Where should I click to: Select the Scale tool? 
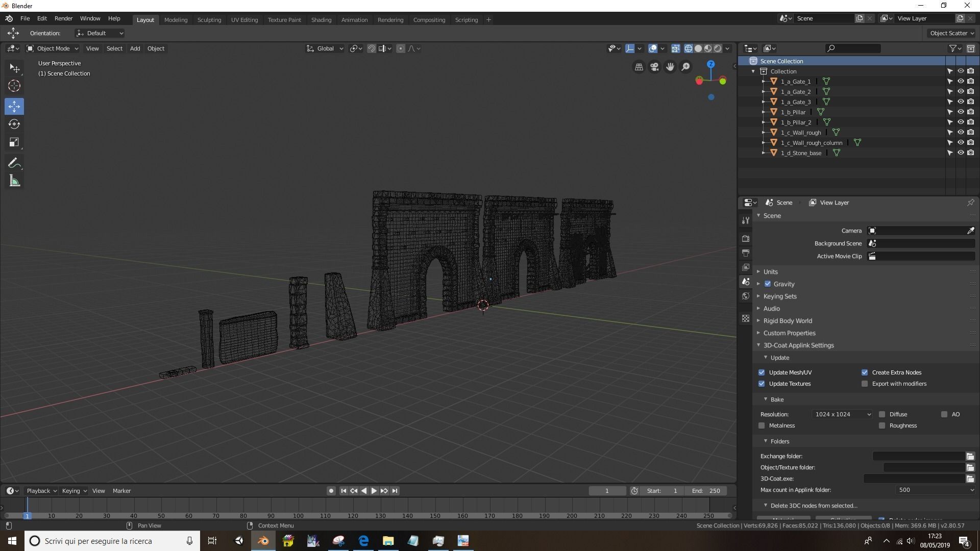(x=14, y=142)
